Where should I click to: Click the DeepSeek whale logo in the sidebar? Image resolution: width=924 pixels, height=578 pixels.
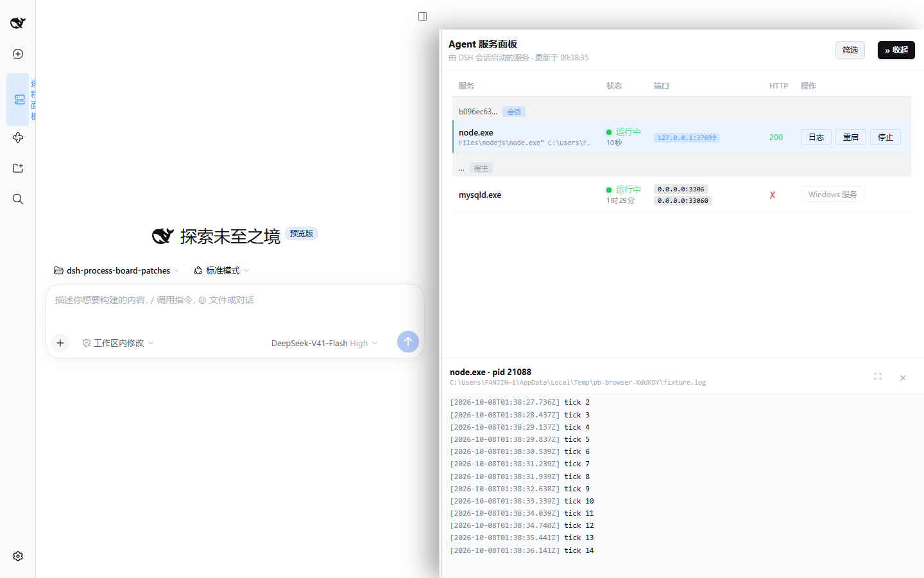coord(18,23)
